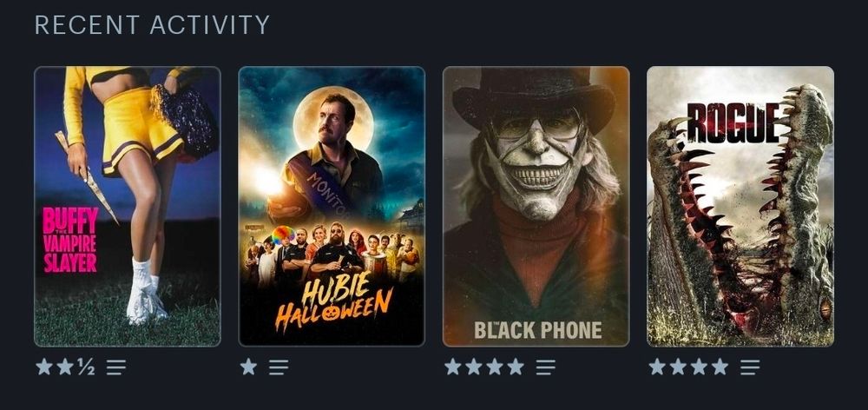This screenshot has width=868, height=410.
Task: Click the second star under The Black Phone
Action: click(474, 367)
